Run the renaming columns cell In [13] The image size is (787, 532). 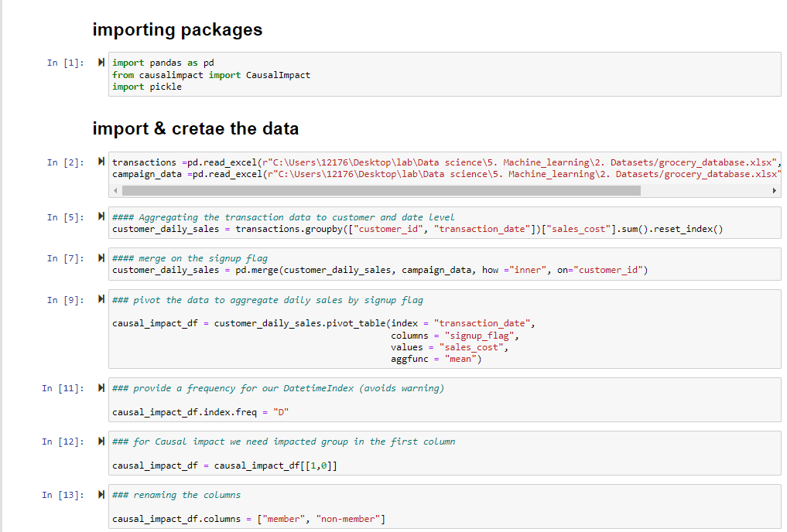pyautogui.click(x=102, y=495)
